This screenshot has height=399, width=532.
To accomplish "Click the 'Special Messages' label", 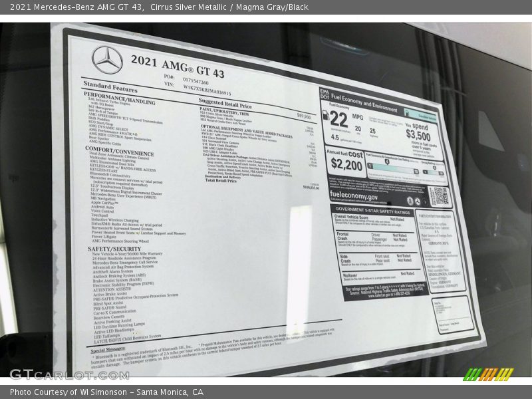I will (108, 350).
